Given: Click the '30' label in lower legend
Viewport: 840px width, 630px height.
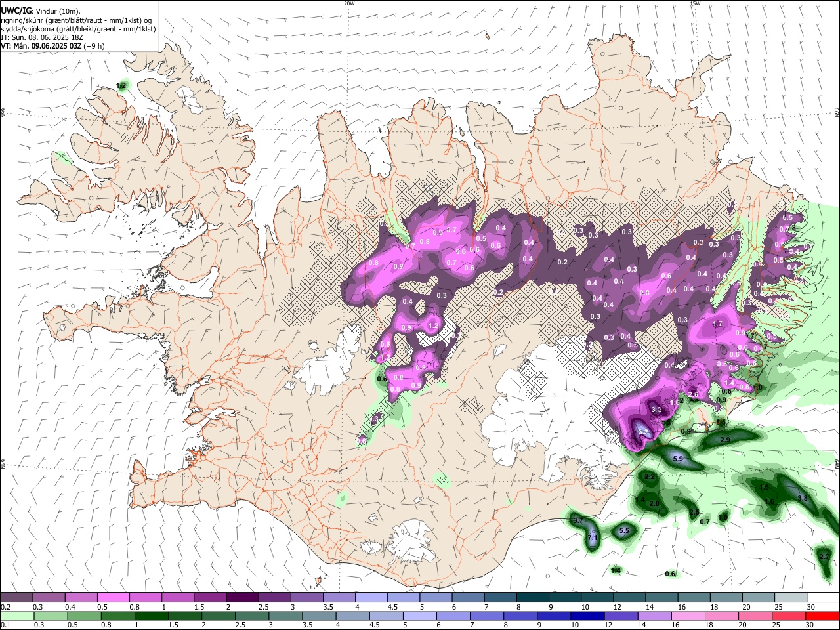Looking at the screenshot, I should (x=811, y=625).
